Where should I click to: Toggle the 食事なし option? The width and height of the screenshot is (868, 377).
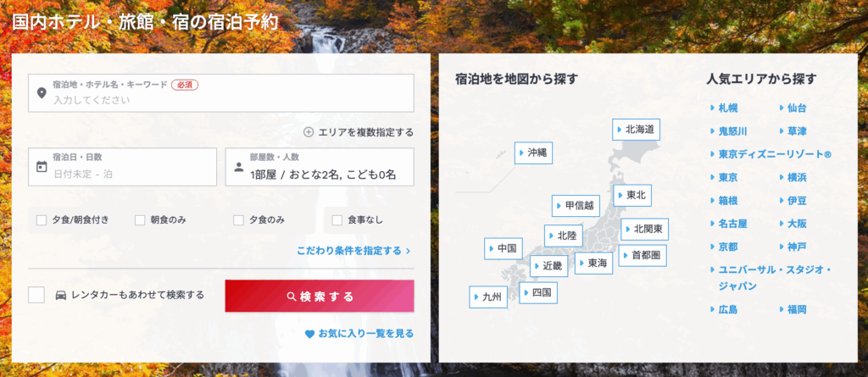tap(337, 220)
